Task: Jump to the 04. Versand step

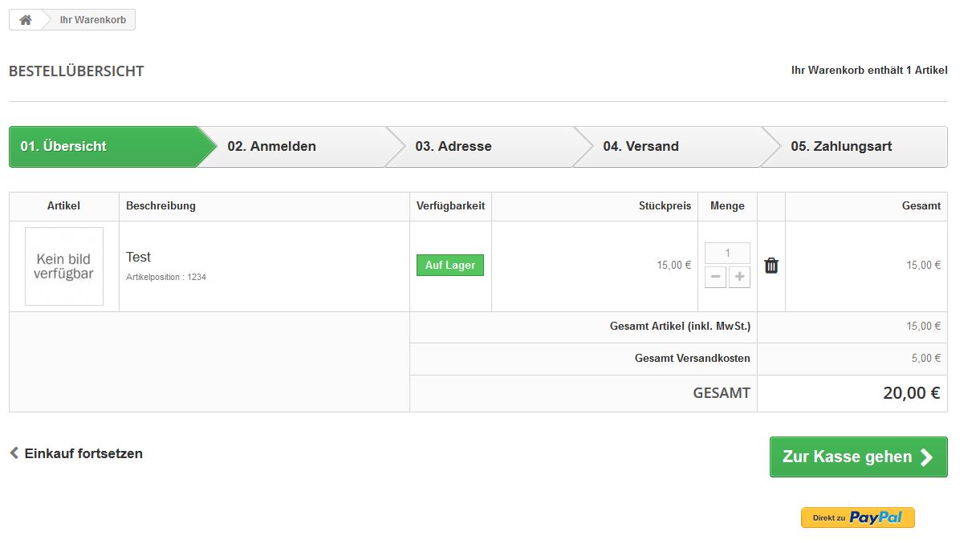Action: click(x=641, y=147)
